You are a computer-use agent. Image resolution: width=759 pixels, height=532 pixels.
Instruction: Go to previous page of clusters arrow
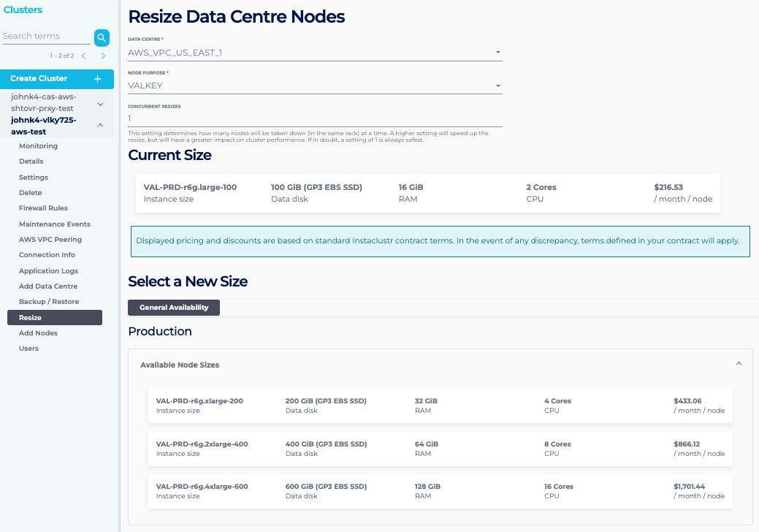(84, 56)
